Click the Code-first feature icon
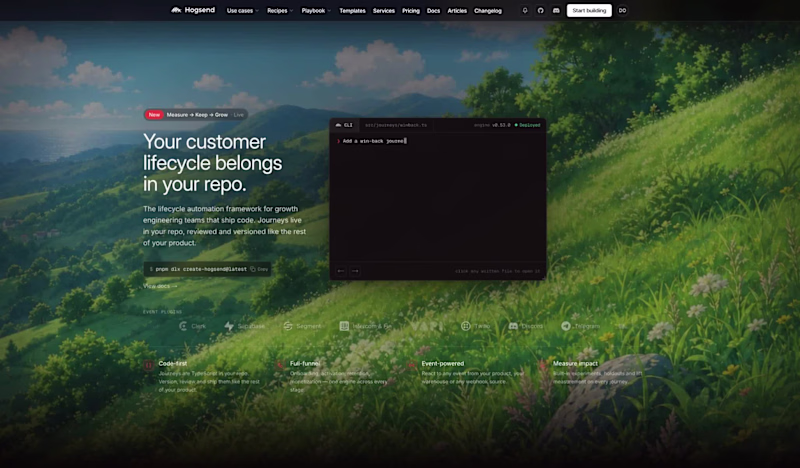Screen dimensions: 800x468 148,365
